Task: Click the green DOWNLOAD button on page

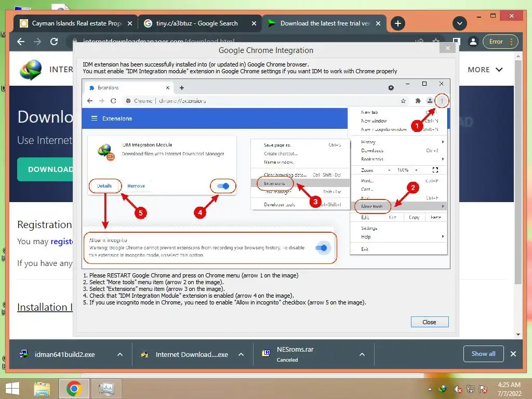Action: (46, 169)
